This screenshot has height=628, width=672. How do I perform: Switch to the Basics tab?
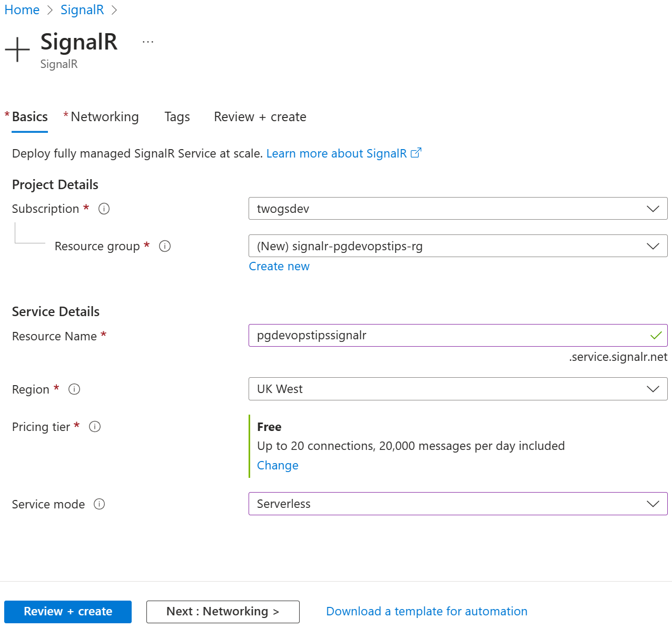(30, 117)
